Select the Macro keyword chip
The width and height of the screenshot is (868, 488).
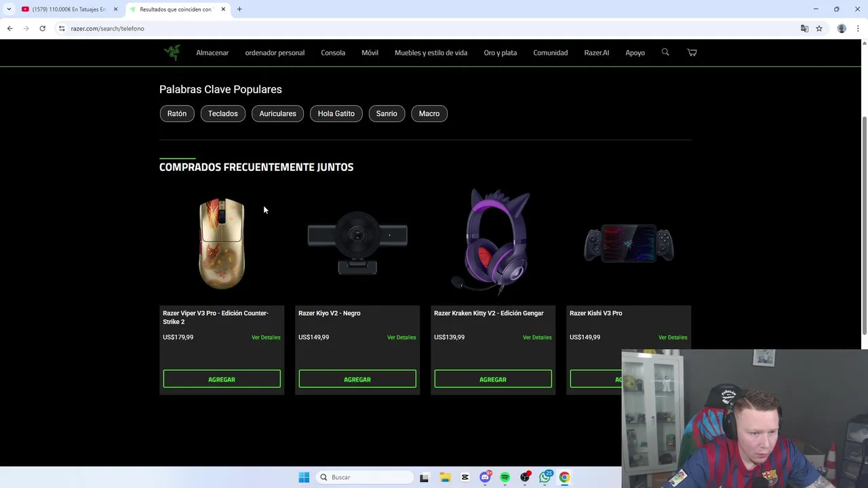(429, 113)
